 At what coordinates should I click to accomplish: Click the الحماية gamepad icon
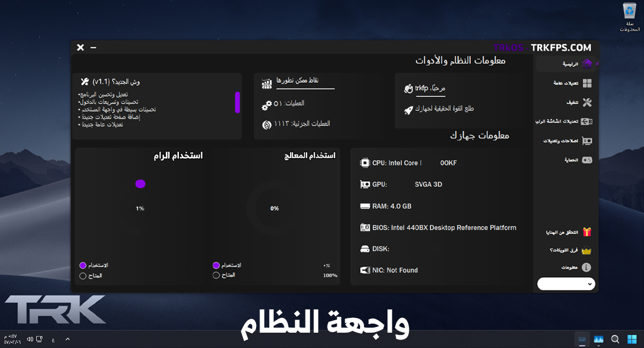click(587, 160)
